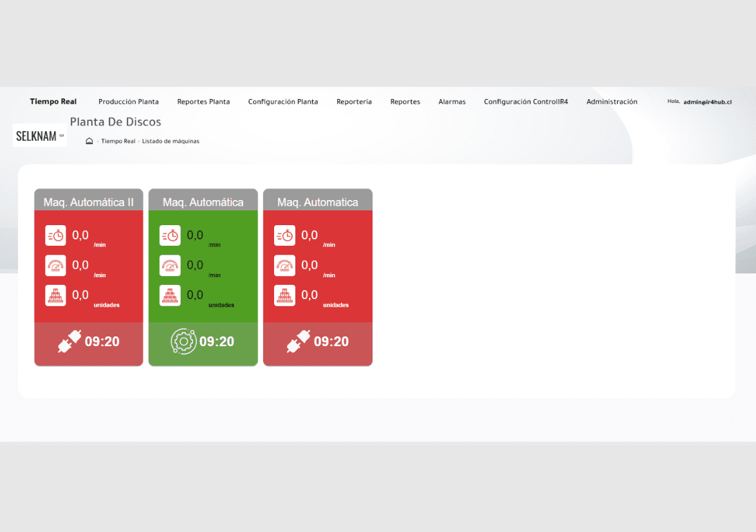Click the home icon in the breadcrumb
The image size is (756, 532).
[x=89, y=141]
